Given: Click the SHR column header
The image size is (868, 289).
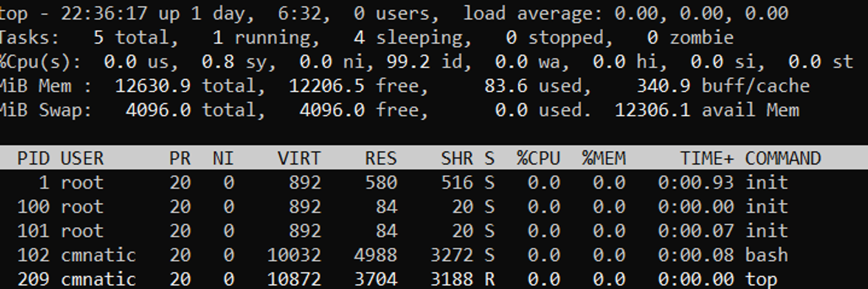Looking at the screenshot, I should pos(457,158).
